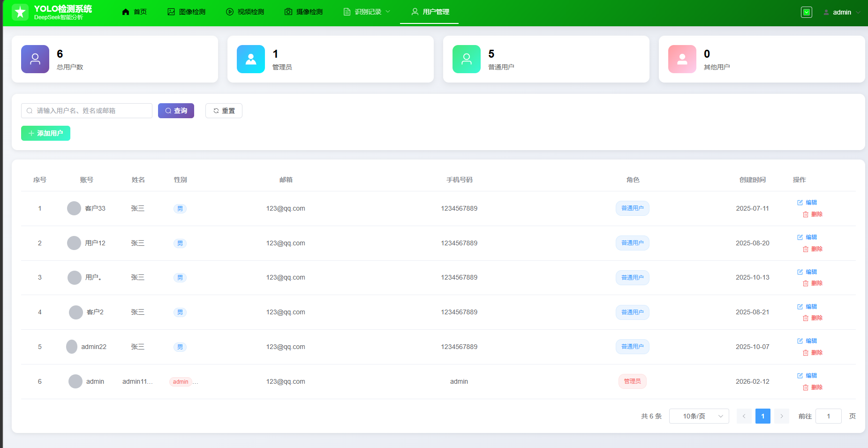Go to 视频检测 video detection
Viewport: 868px width, 448px height.
click(x=245, y=12)
